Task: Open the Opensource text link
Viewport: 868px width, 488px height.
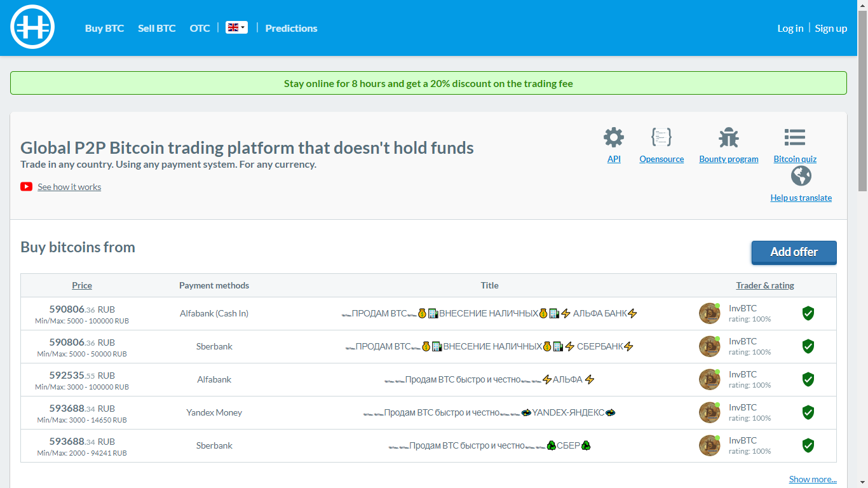Action: coord(661,159)
